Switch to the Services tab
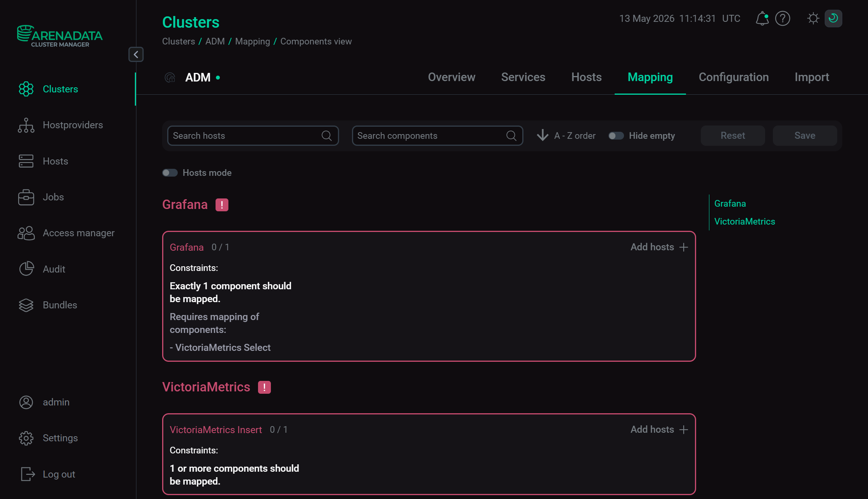The width and height of the screenshot is (868, 499). (523, 77)
